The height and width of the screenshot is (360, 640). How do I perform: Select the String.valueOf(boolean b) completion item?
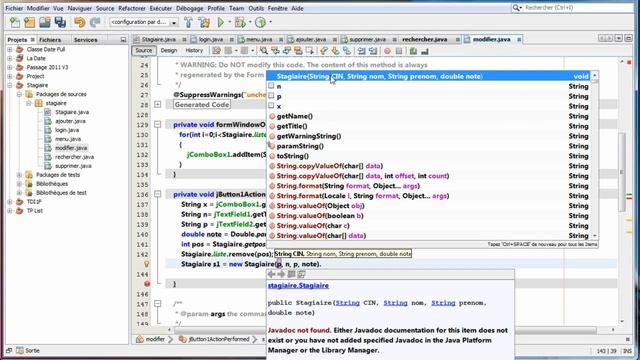pos(429,216)
